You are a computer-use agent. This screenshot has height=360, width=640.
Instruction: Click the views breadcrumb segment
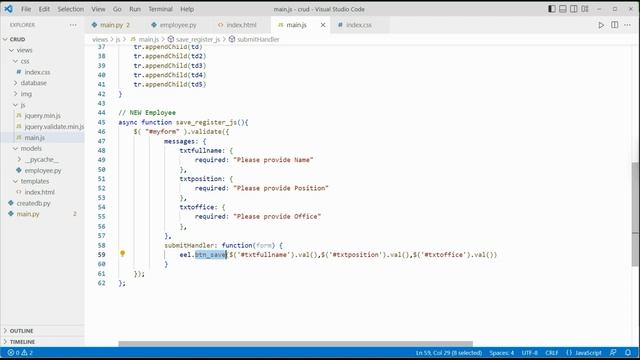click(100, 39)
